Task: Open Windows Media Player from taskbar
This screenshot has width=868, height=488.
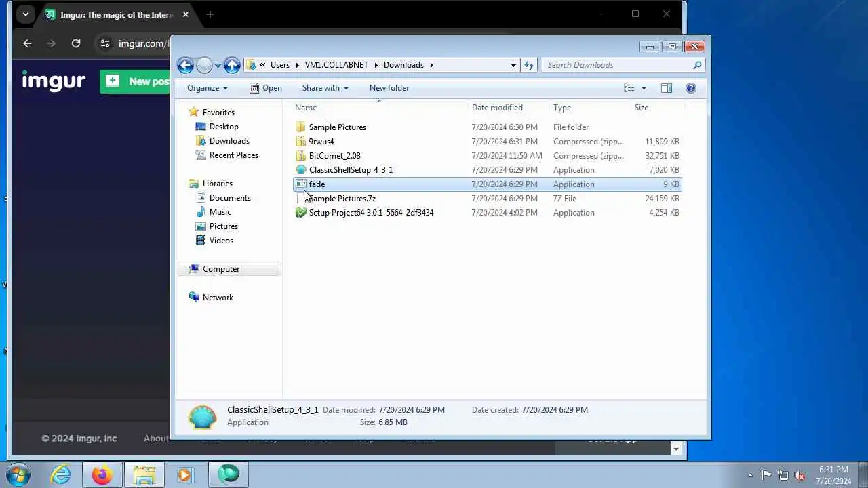Action: point(185,474)
